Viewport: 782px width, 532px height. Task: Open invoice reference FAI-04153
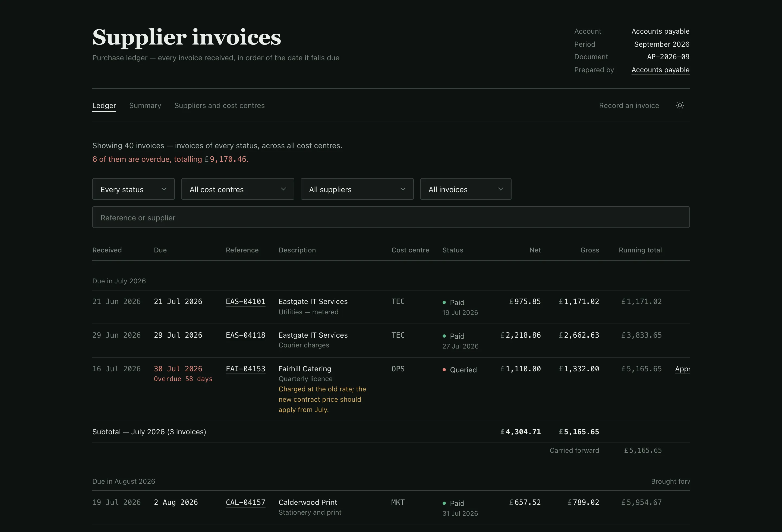point(245,369)
